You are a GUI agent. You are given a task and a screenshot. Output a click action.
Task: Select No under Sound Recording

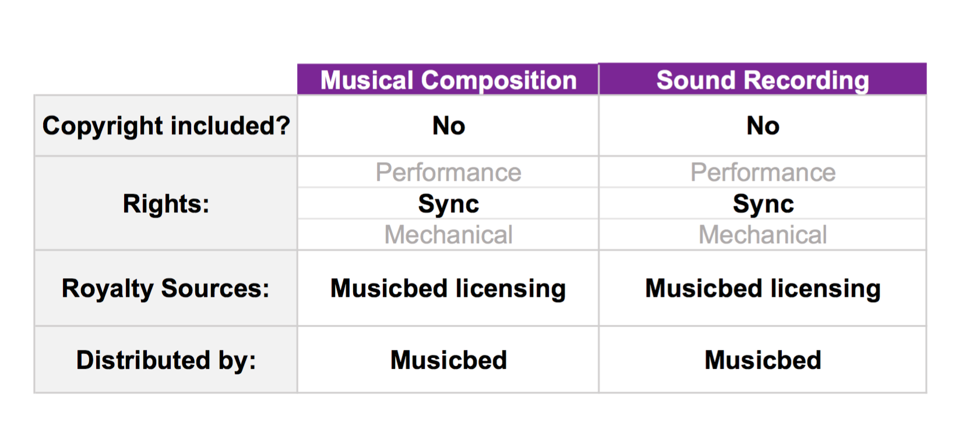click(763, 126)
